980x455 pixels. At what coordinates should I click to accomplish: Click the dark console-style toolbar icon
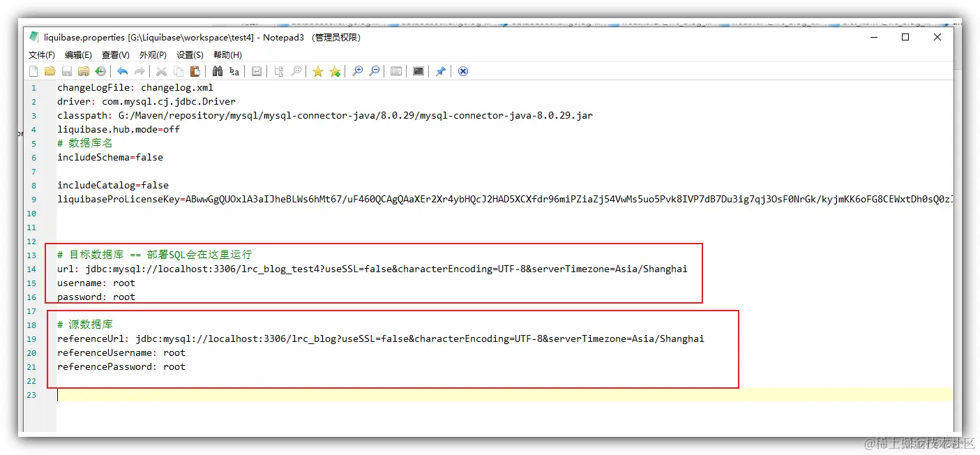tap(419, 71)
